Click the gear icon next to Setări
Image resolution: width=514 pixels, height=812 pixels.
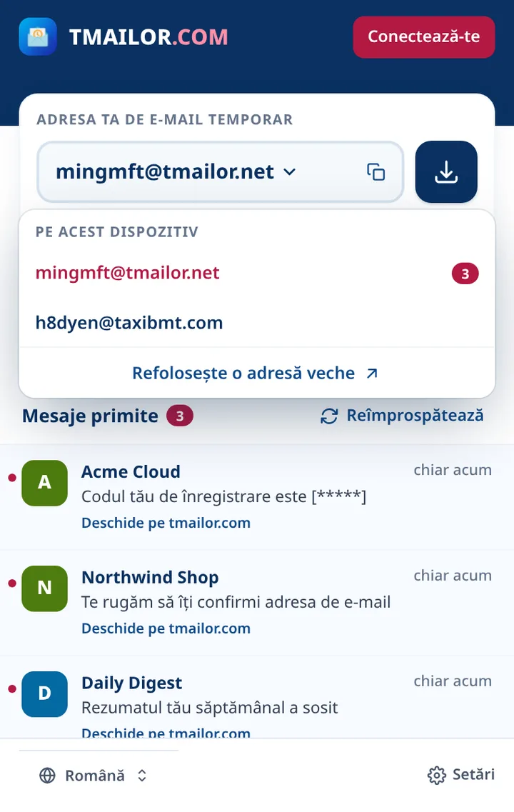click(436, 776)
